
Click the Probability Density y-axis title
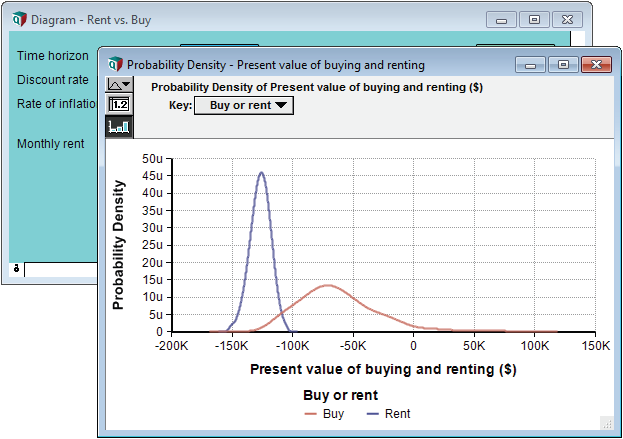click(118, 245)
